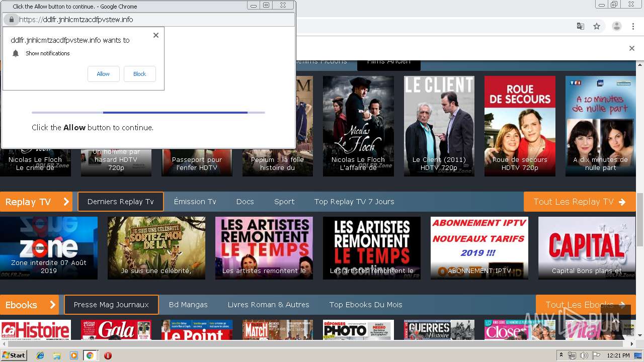Allow notifications from ddlfr site
This screenshot has height=362, width=644.
pos(103,74)
